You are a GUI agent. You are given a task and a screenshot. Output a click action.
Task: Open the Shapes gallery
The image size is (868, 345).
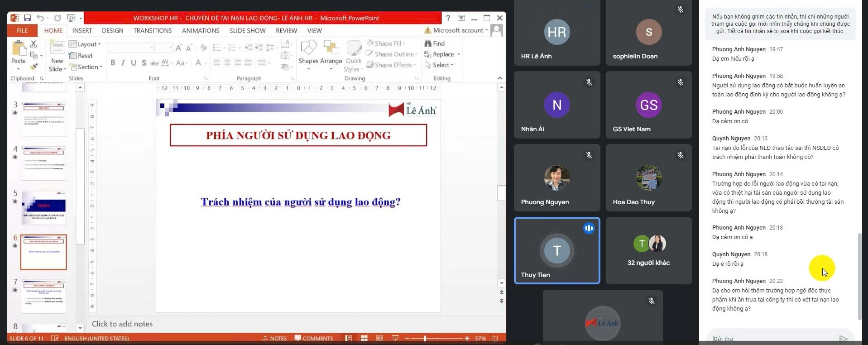[308, 53]
